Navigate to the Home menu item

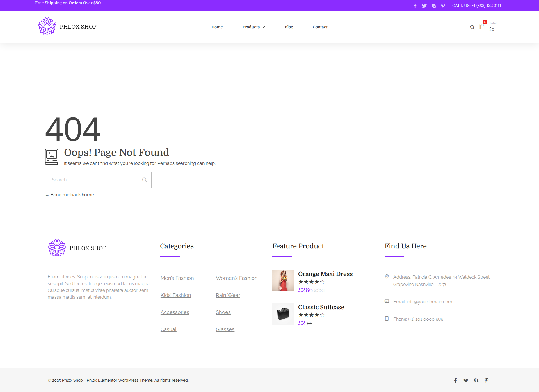217,27
